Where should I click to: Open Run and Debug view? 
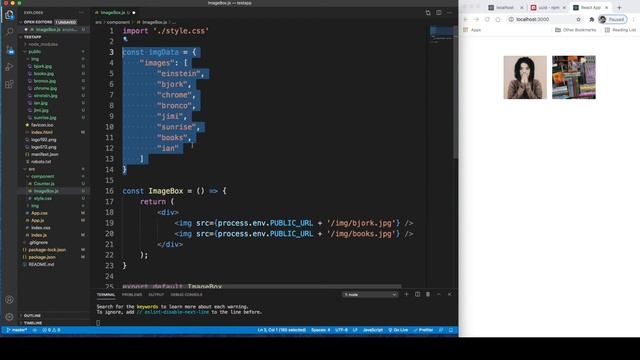[9, 67]
